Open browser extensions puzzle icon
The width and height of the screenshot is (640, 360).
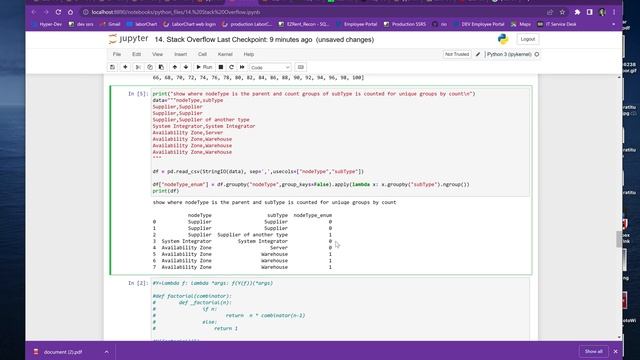tap(577, 12)
